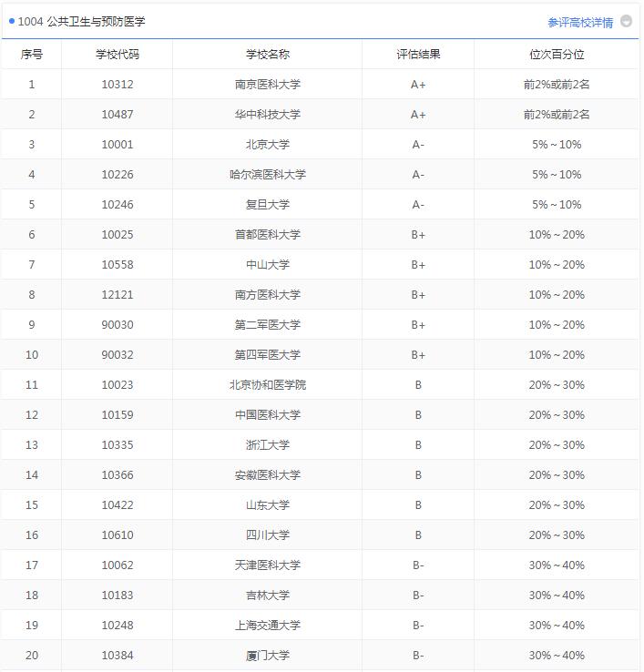Click the B- result for 厦门大学
Viewport: 644px width, 672px height.
click(x=418, y=656)
